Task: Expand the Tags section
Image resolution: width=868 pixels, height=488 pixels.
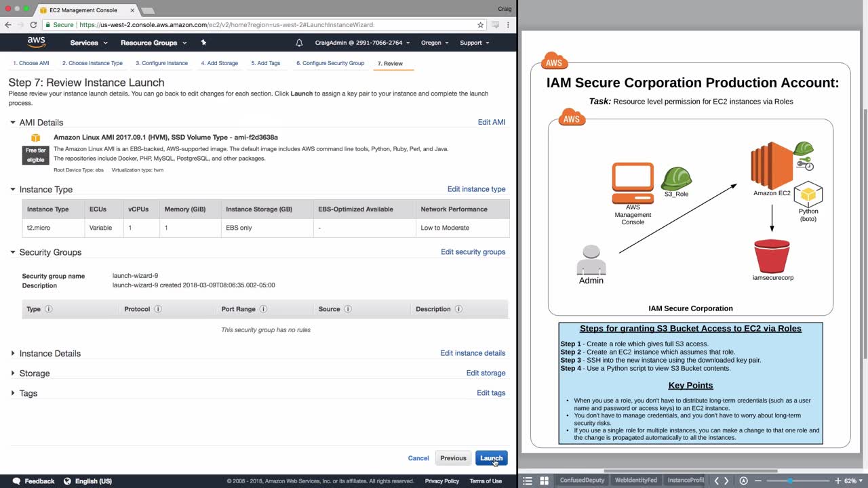Action: click(x=13, y=393)
